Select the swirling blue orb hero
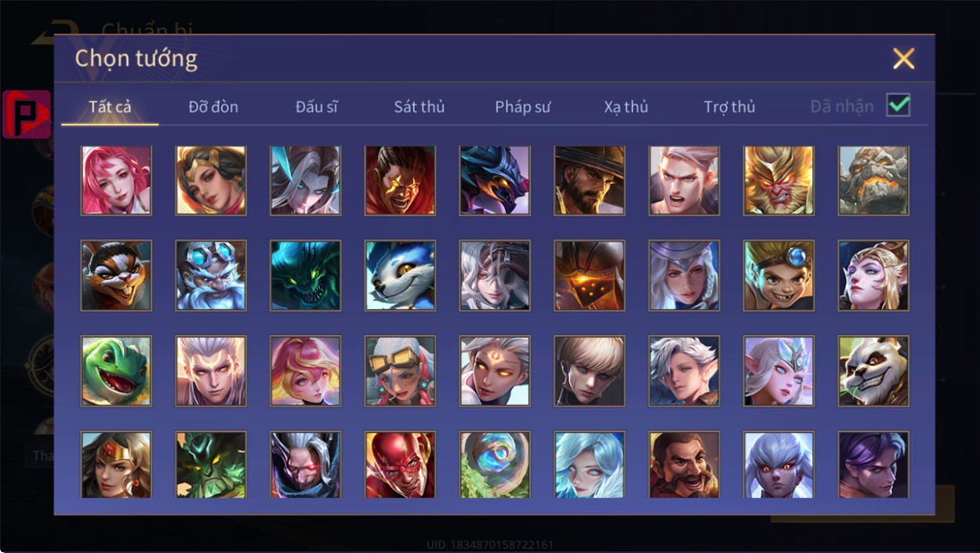 coord(495,464)
